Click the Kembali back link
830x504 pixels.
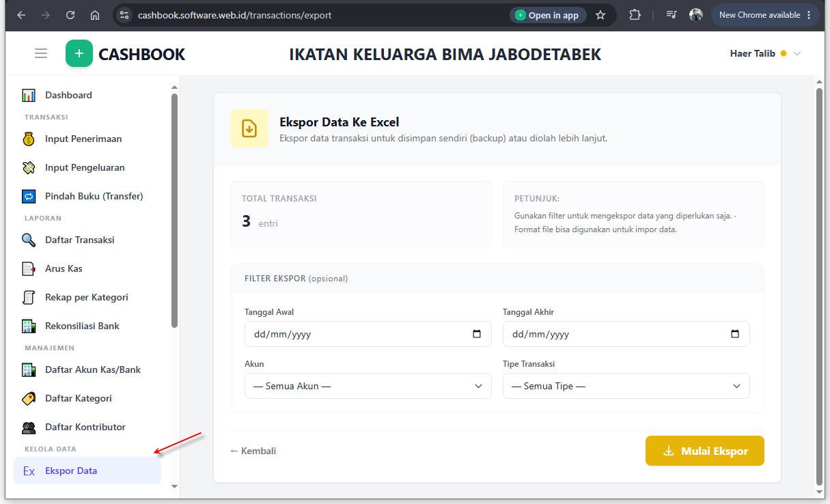(253, 451)
